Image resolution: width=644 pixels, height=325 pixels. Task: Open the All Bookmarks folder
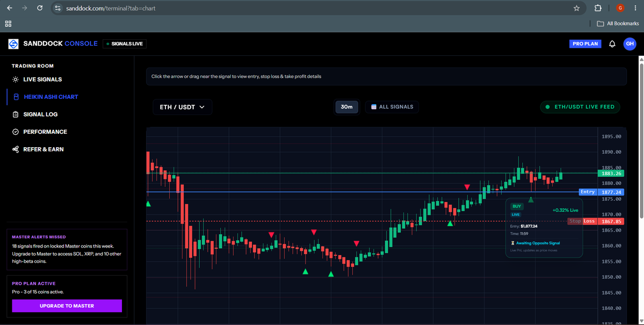618,24
